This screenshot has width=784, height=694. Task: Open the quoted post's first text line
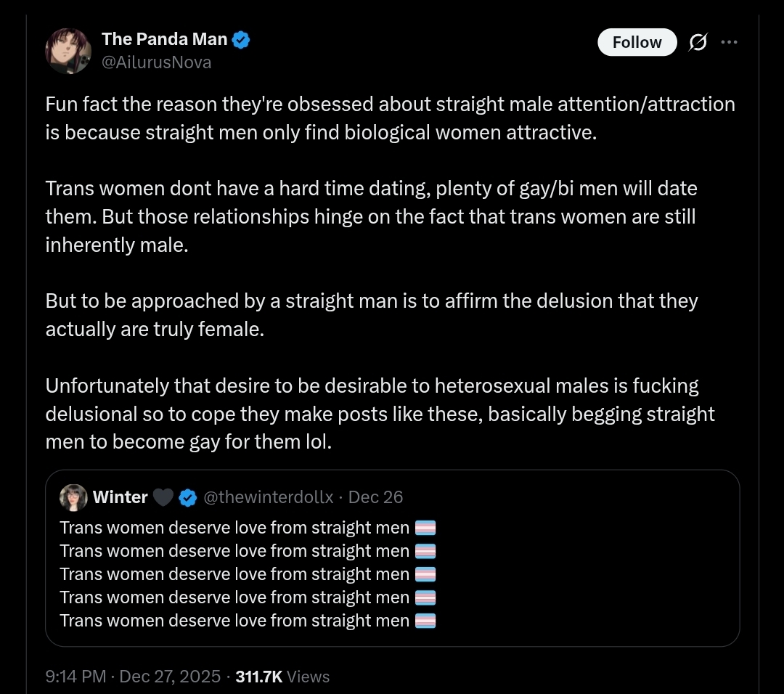tap(234, 528)
